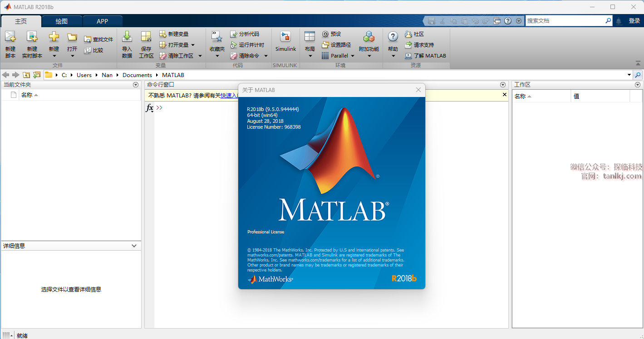Click the Help question mark in quick access toolbar
The width and height of the screenshot is (644, 339).
tap(508, 21)
